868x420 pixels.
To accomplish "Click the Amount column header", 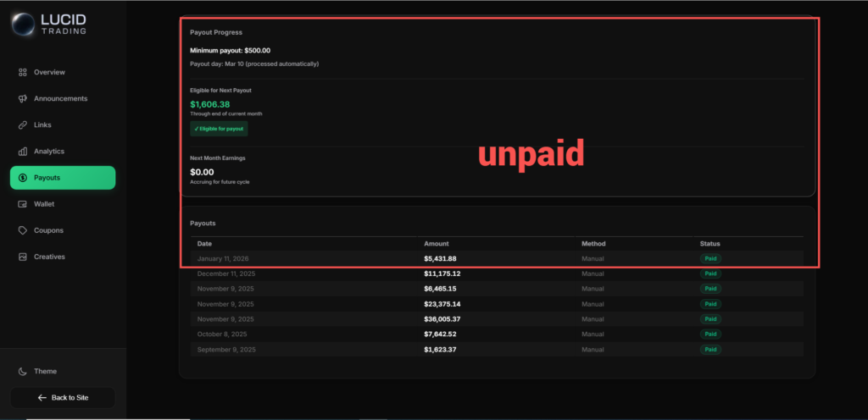I will (436, 244).
